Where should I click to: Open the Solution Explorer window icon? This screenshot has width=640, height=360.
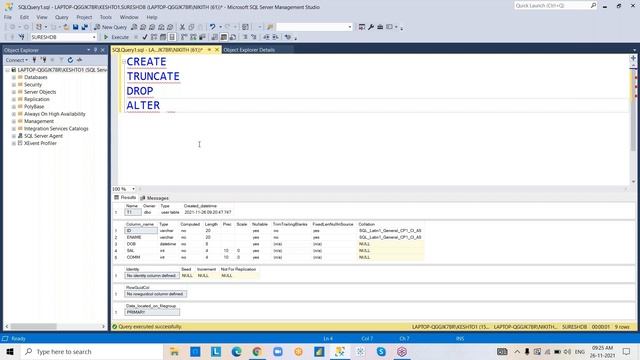point(362,27)
